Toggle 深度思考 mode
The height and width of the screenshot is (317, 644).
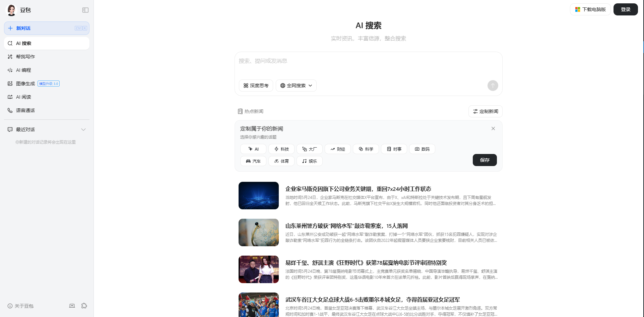[256, 86]
